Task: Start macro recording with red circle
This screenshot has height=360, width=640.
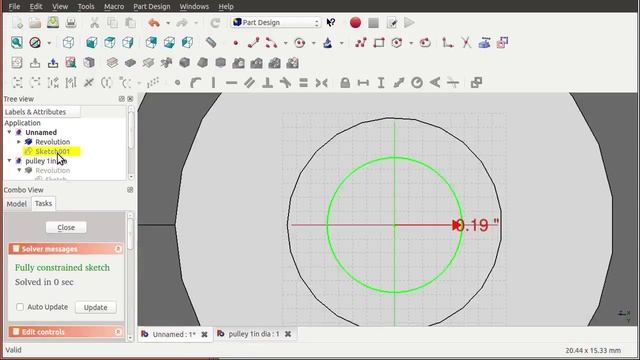Action: (x=355, y=22)
